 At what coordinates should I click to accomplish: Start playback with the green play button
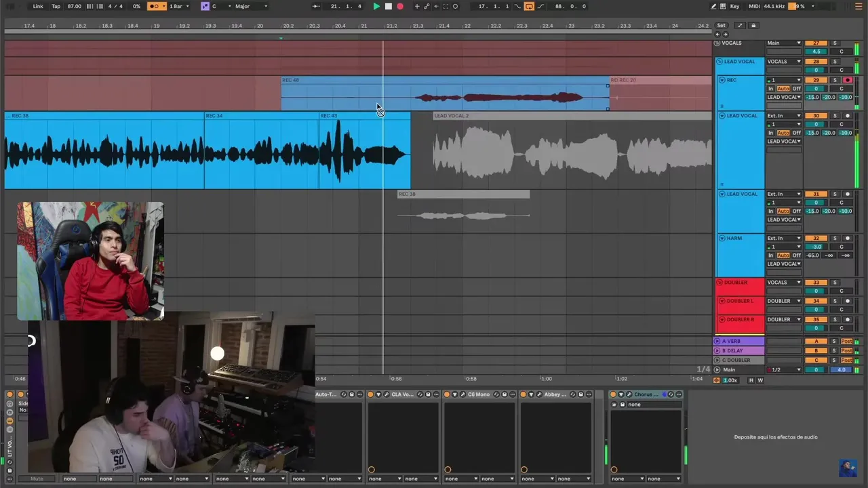[376, 6]
